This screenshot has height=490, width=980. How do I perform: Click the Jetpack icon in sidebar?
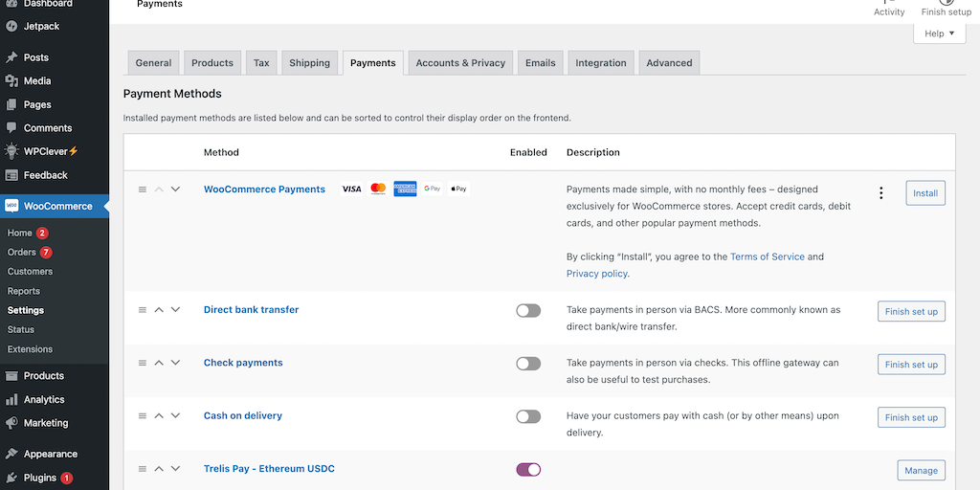(11, 26)
